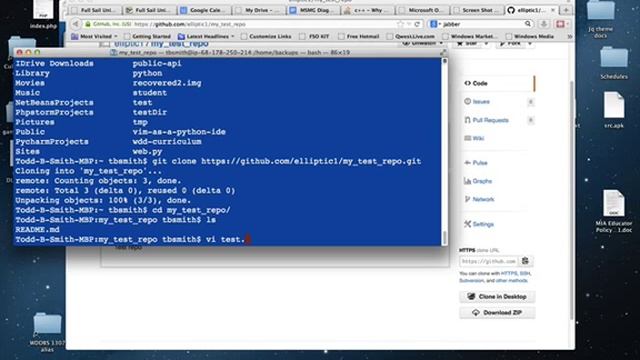The image size is (640, 360).
Task: Open Free Hotmail bookmark
Action: click(x=358, y=36)
